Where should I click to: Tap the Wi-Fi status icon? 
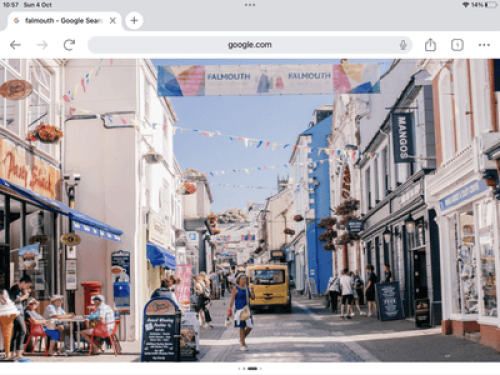coord(466,5)
